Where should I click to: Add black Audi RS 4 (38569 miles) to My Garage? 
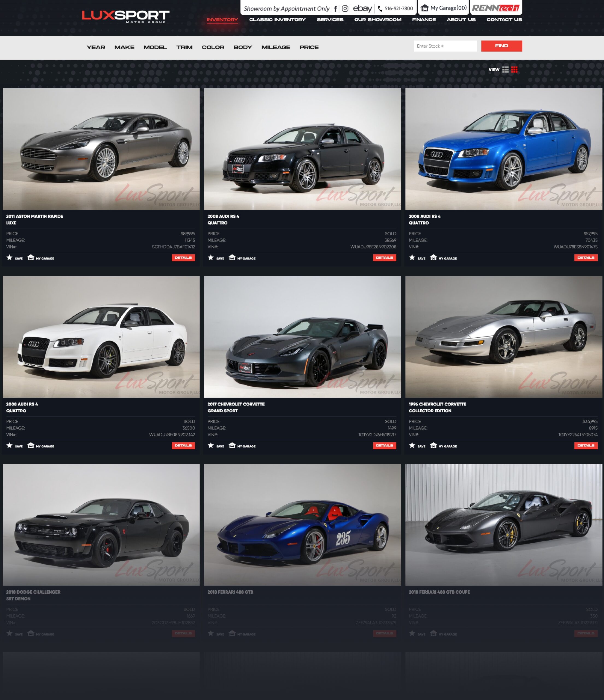[x=242, y=258]
